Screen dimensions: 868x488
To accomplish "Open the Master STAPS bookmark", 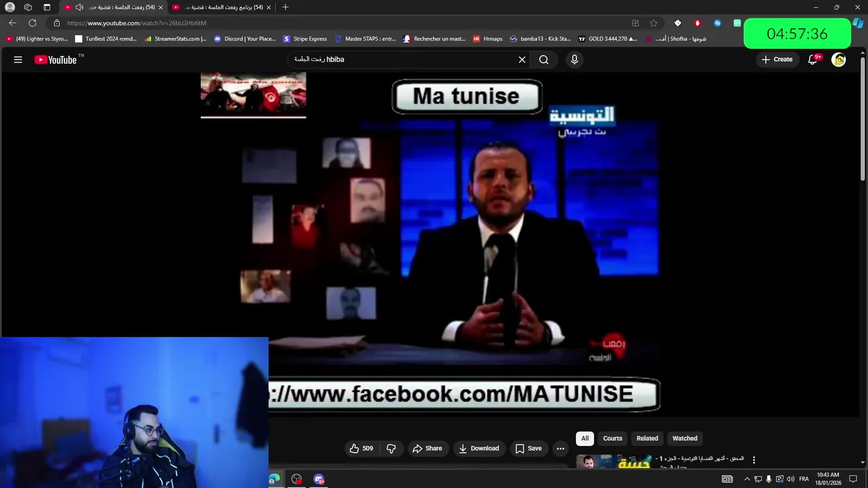I will pos(366,39).
